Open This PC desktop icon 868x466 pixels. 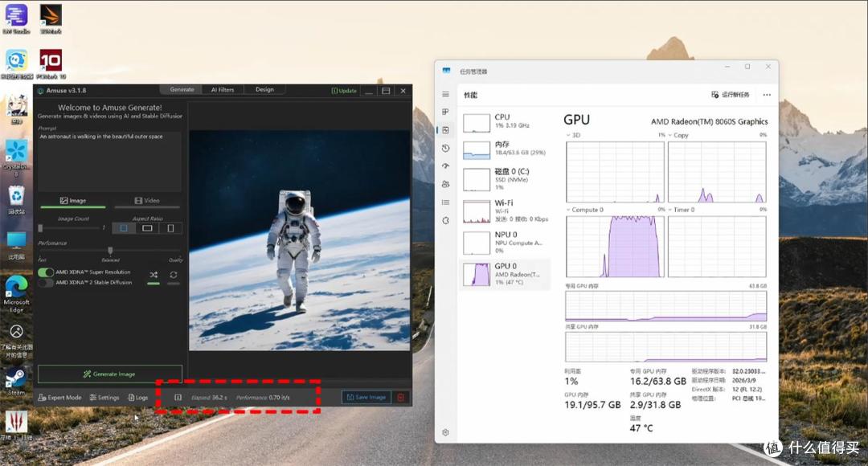click(16, 246)
